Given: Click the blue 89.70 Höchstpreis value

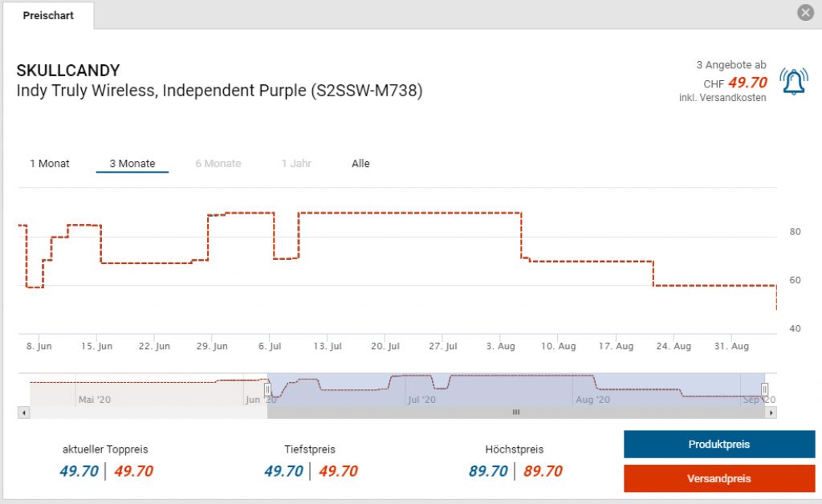Looking at the screenshot, I should pyautogui.click(x=488, y=471).
